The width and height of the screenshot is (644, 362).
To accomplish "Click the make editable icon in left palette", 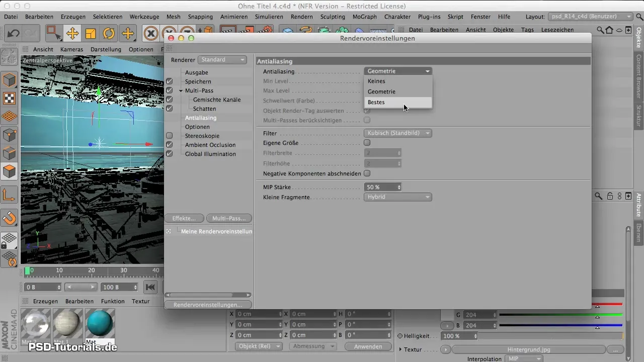I will click(x=10, y=56).
